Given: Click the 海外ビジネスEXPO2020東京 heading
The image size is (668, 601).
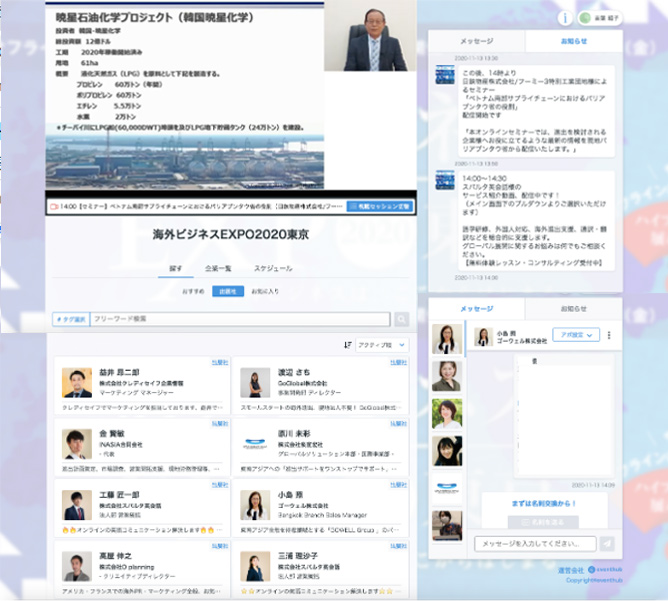Looking at the screenshot, I should [x=230, y=234].
